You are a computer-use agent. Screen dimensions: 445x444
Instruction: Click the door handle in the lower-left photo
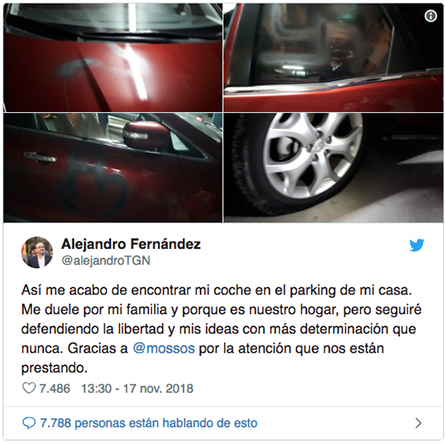(40, 157)
